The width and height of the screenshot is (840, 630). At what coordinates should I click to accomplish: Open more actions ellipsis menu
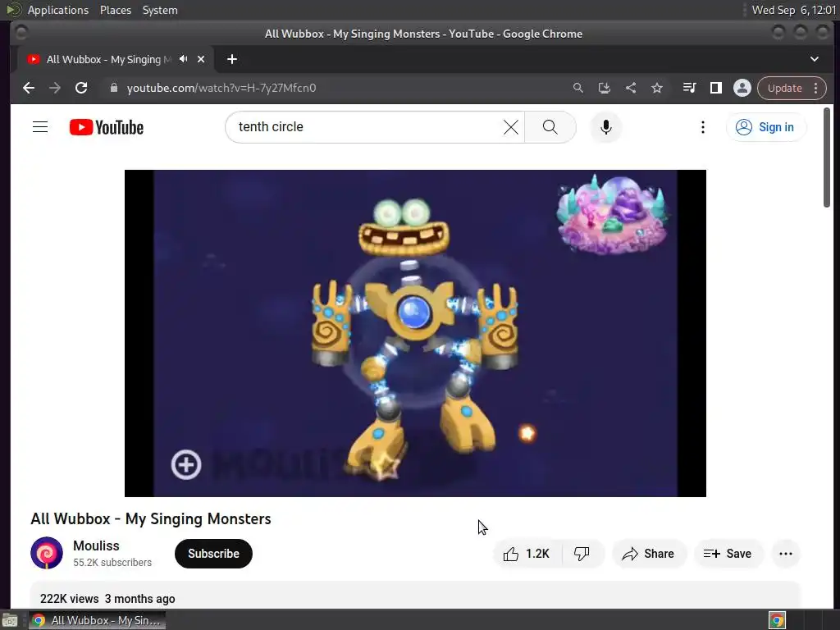[786, 554]
